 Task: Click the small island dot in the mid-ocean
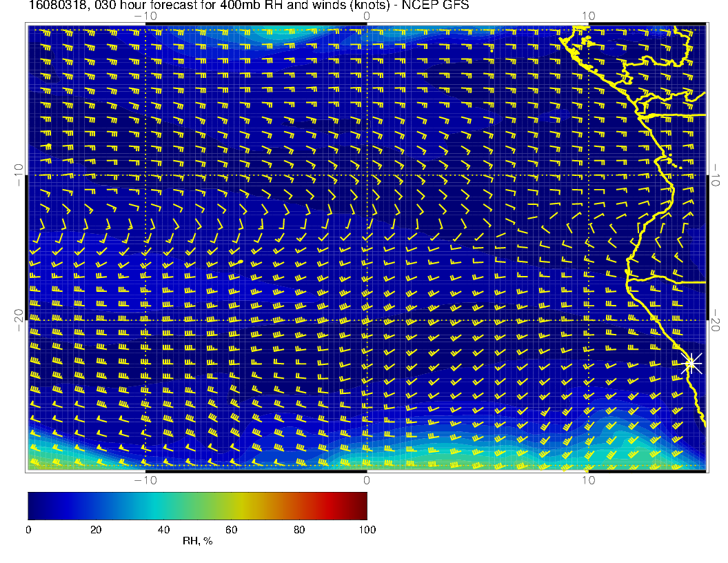pos(241,262)
